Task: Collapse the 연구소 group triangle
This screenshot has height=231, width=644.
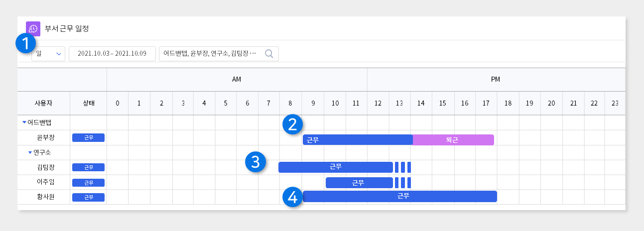Action: 30,152
